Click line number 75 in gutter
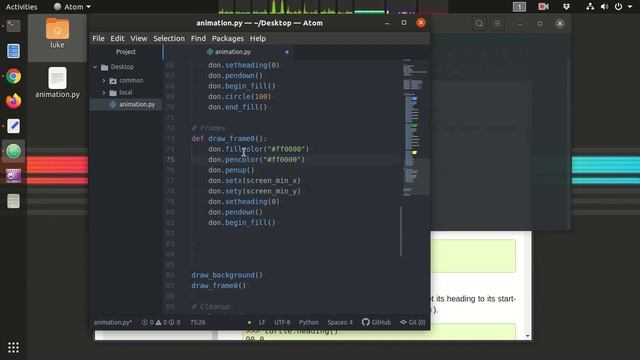The image size is (640, 360). click(170, 160)
